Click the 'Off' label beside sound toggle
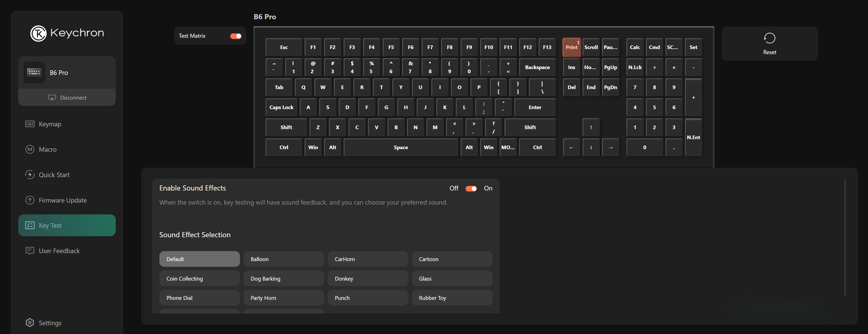Screen dimensions: 868x334 (x=454, y=188)
